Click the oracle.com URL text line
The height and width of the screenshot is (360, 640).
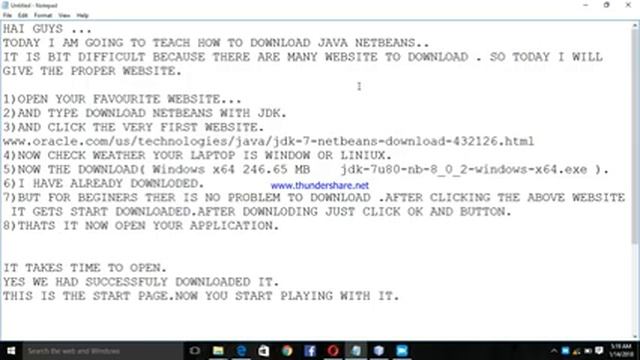coord(269,141)
